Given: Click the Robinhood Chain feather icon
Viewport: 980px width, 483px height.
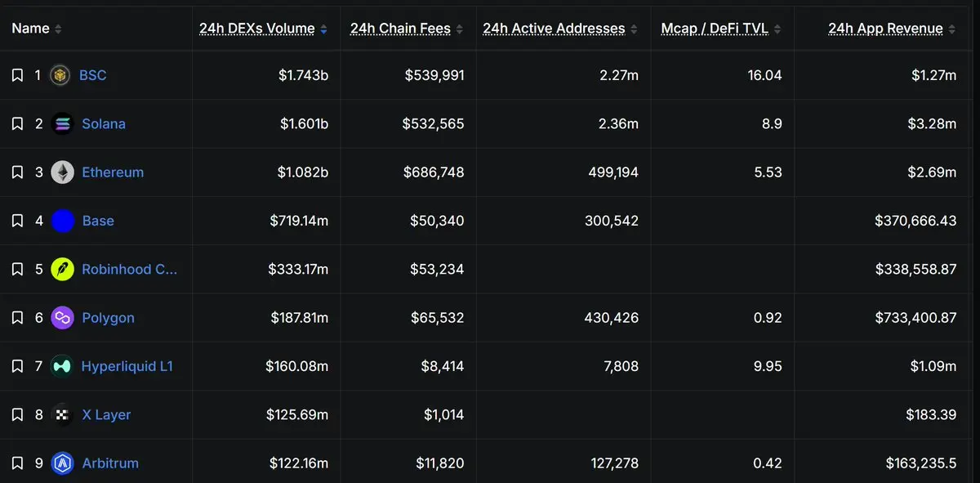Looking at the screenshot, I should coord(62,270).
